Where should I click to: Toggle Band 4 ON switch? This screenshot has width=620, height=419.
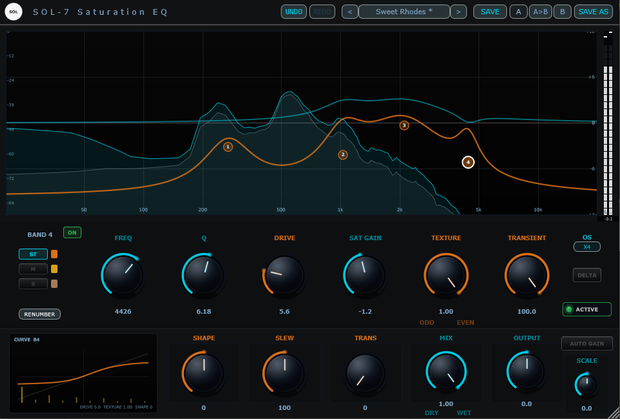click(x=72, y=232)
